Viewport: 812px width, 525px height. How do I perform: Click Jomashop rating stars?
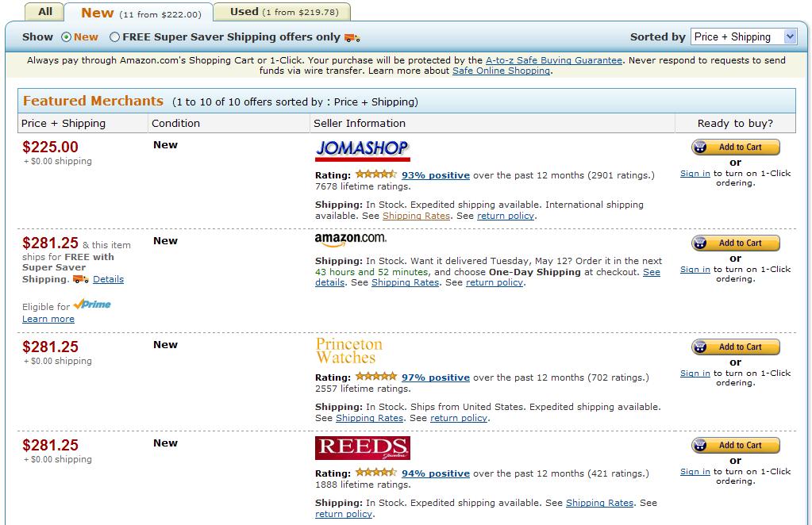click(376, 174)
